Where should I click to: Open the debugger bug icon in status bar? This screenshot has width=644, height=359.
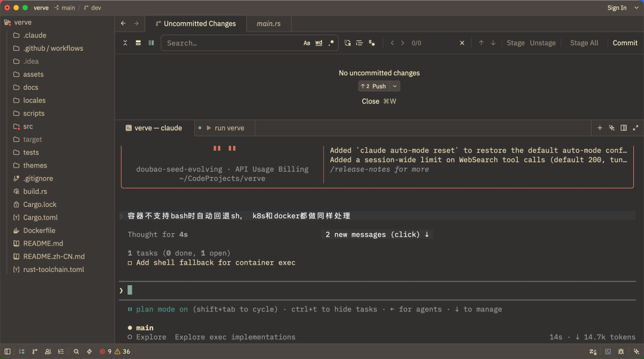coord(621,352)
